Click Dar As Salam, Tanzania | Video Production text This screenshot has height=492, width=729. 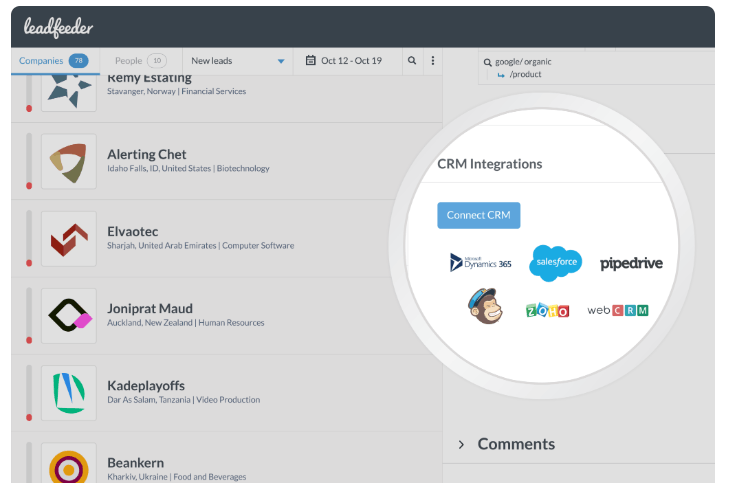184,400
